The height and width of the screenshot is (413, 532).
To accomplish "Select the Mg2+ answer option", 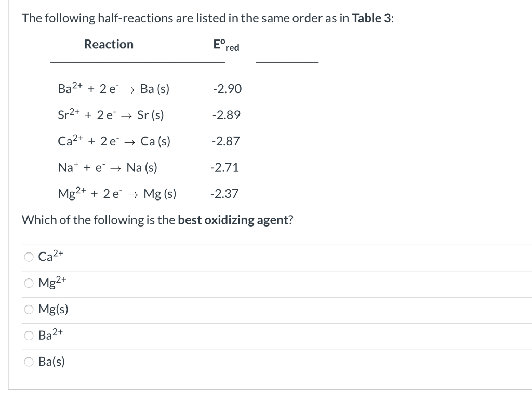I will [29, 283].
